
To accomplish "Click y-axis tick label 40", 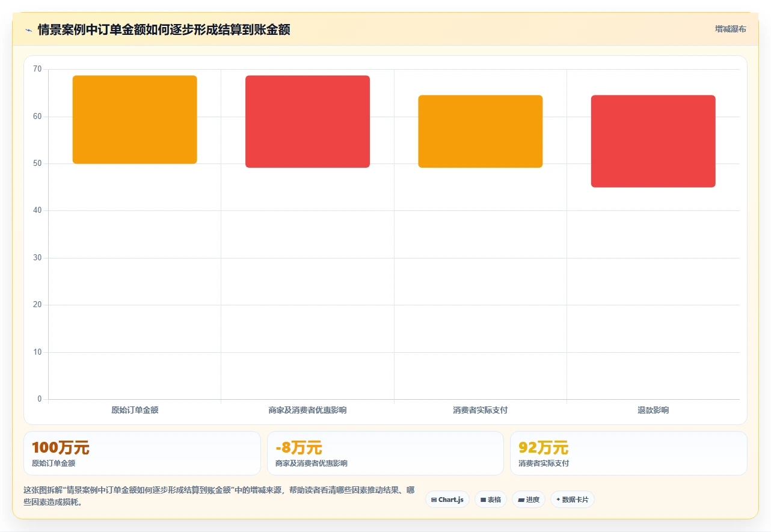I will (37, 210).
